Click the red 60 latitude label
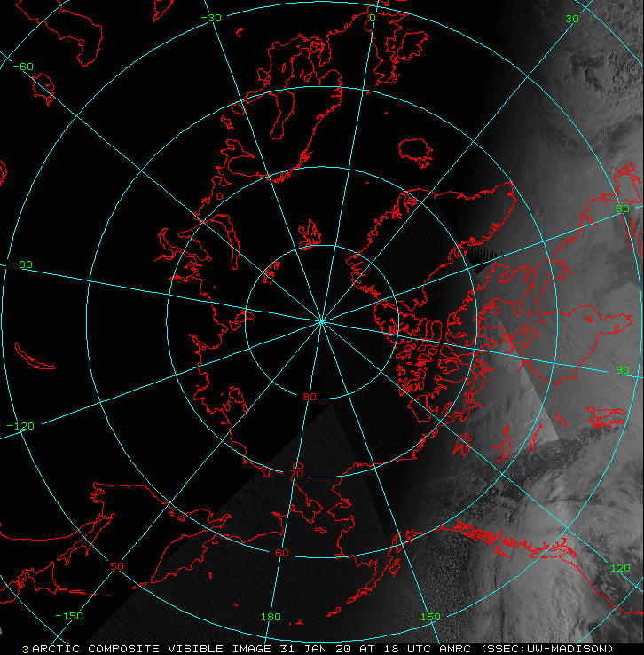Viewport: 644px width, 655px height. tap(282, 553)
